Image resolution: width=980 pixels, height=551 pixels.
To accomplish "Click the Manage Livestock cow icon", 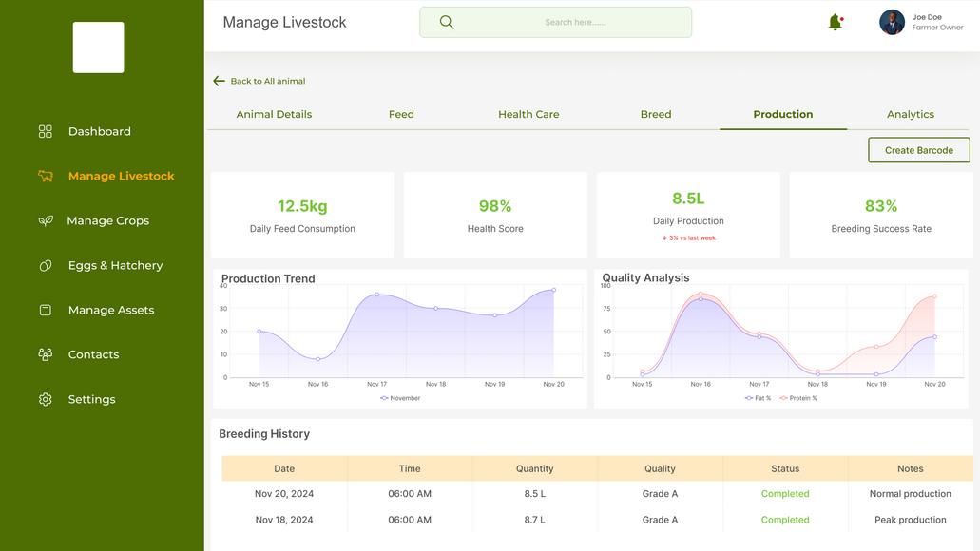I will click(x=45, y=176).
